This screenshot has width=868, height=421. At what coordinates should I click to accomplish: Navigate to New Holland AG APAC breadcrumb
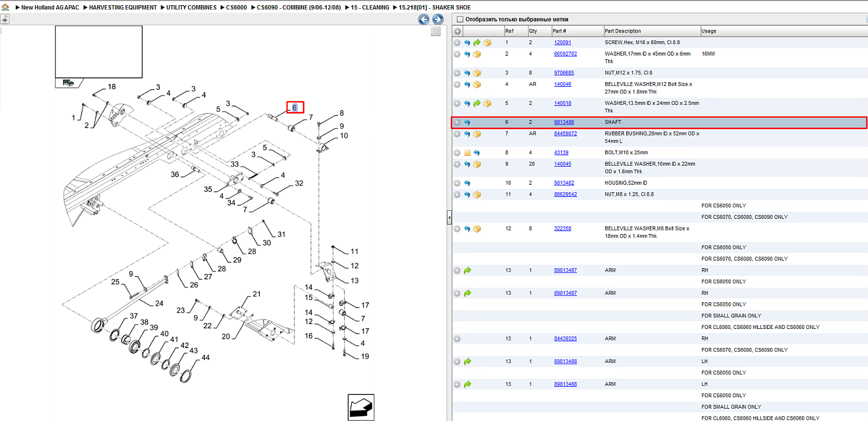pyautogui.click(x=50, y=8)
